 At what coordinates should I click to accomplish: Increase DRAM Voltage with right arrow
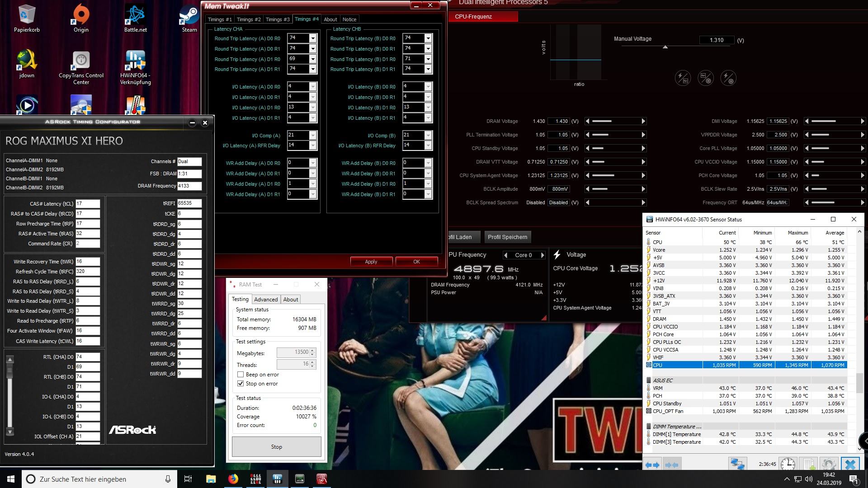click(643, 121)
